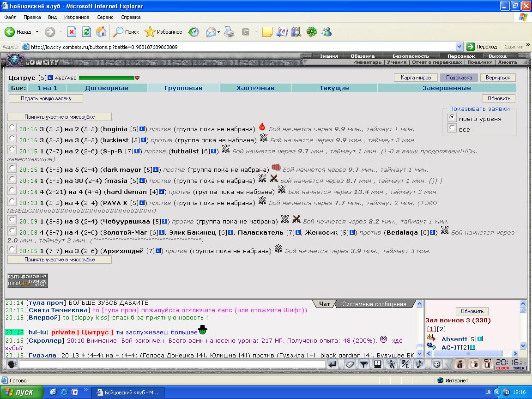This screenshot has width=532, height=399.
Task: Click the Windows 'пуск' Start button
Action: coord(22,392)
